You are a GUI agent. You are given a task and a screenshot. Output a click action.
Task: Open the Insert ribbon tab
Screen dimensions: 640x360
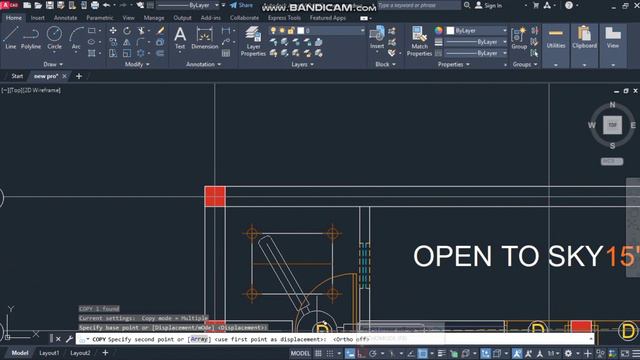pyautogui.click(x=38, y=18)
